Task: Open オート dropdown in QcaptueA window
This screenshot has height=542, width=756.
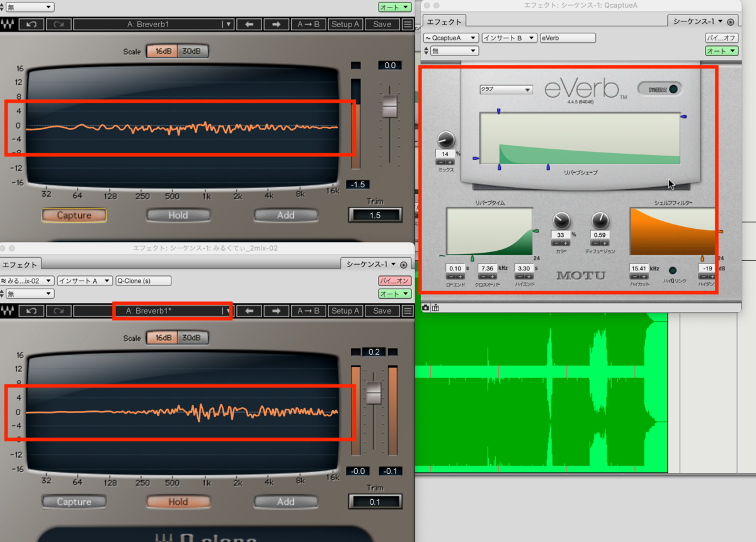Action: pyautogui.click(x=721, y=50)
